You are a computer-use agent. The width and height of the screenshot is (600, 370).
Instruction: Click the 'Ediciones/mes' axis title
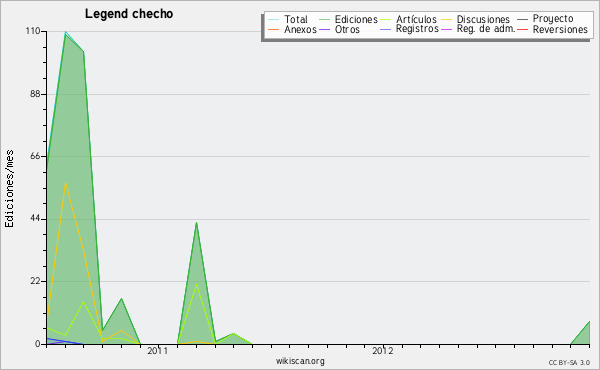(10, 189)
